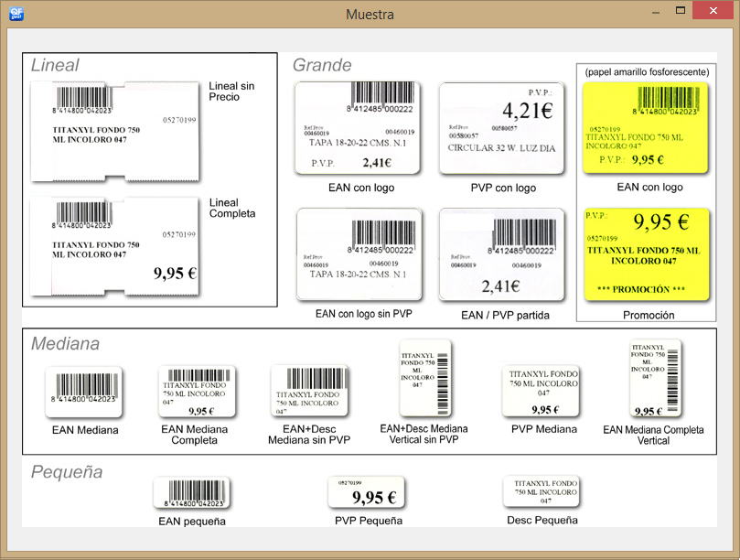Click the "EAN Mediana" caption
740x560 pixels.
coord(85,430)
